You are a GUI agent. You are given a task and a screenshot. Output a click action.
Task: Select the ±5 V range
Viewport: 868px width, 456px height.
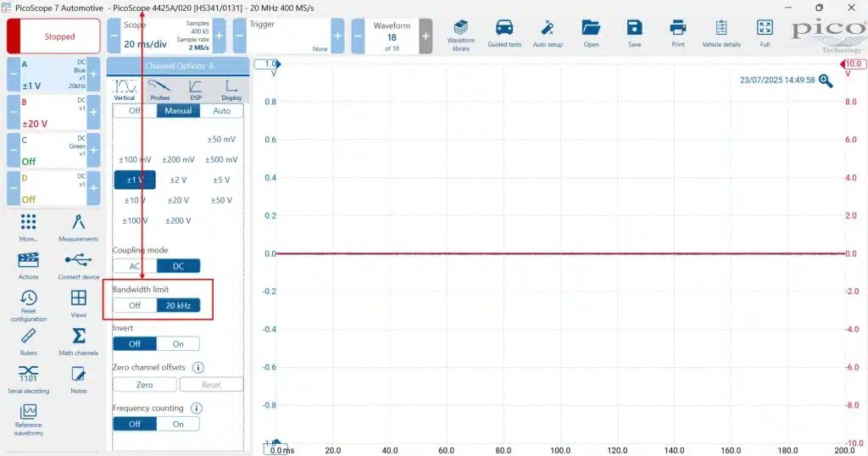tap(221, 181)
